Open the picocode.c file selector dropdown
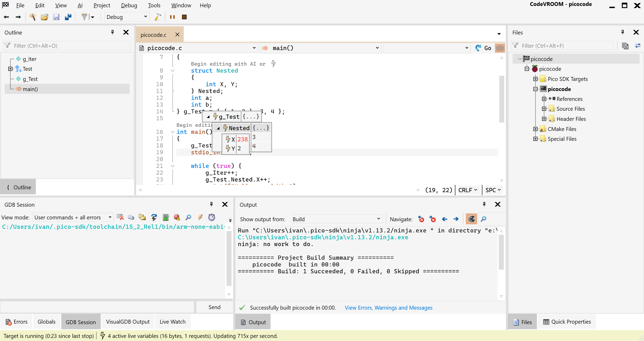The width and height of the screenshot is (644, 341). (x=198, y=48)
